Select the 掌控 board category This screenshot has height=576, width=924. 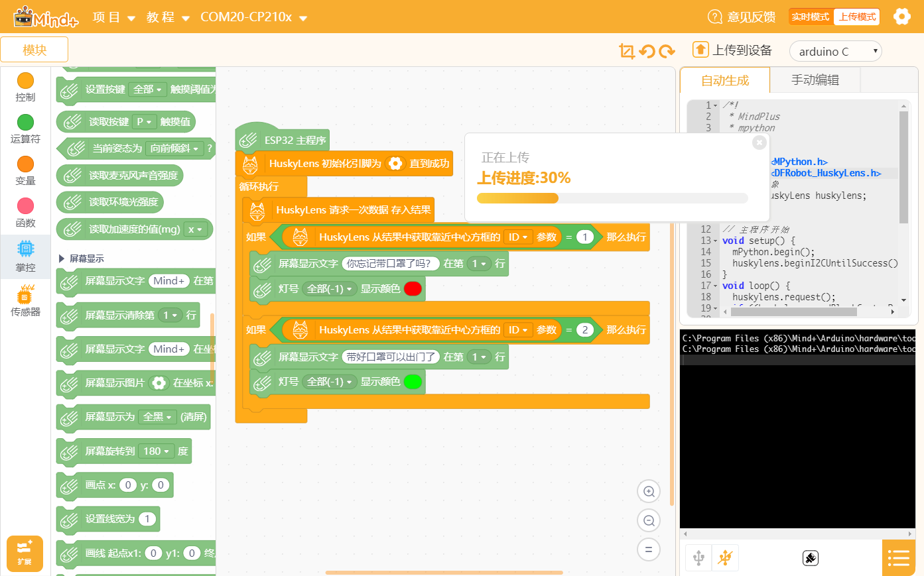pyautogui.click(x=25, y=256)
